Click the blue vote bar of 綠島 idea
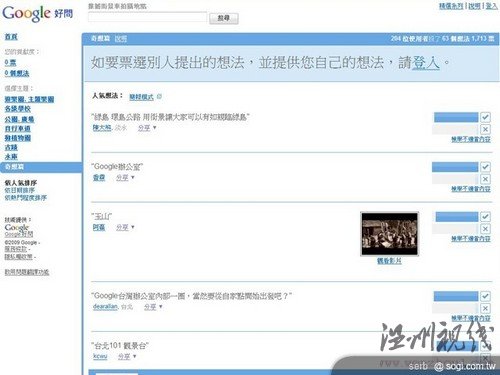The height and width of the screenshot is (375, 500). 456,117
